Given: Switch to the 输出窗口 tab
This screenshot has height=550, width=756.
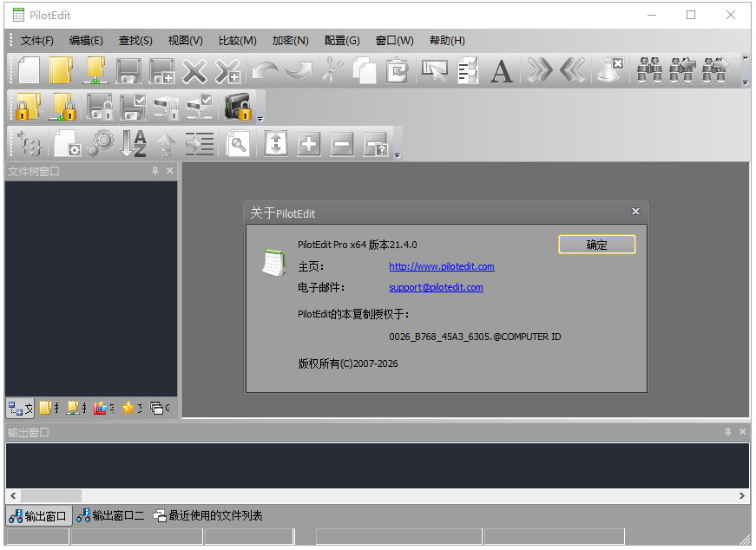Looking at the screenshot, I should tap(38, 516).
